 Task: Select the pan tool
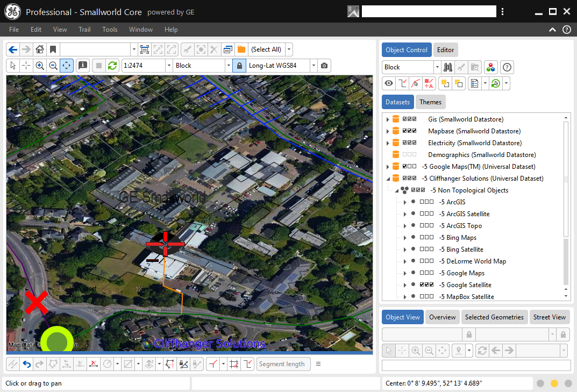point(66,66)
